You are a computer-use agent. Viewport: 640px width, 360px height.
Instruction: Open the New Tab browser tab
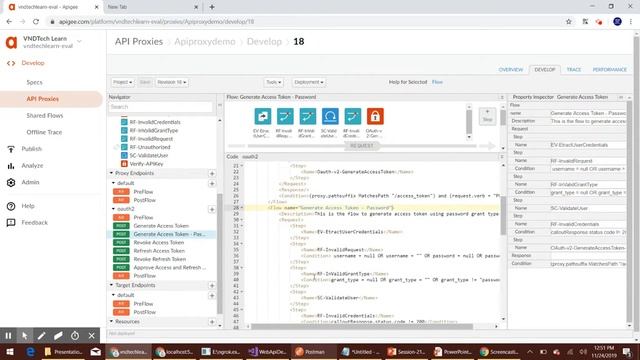pyautogui.click(x=152, y=7)
